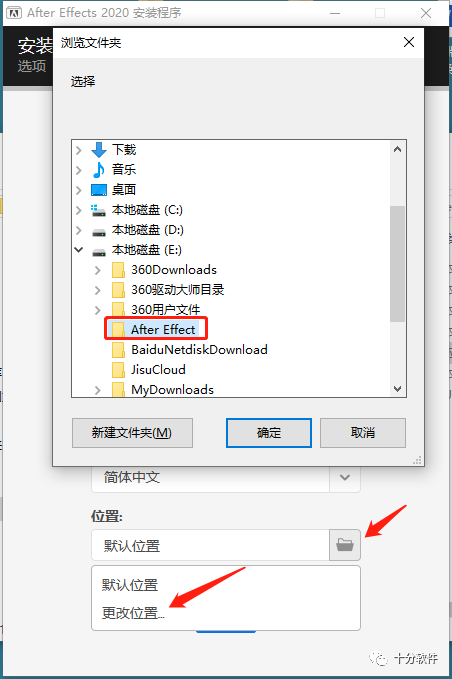The height and width of the screenshot is (679, 452).
Task: Click the 确定 button
Action: click(268, 433)
